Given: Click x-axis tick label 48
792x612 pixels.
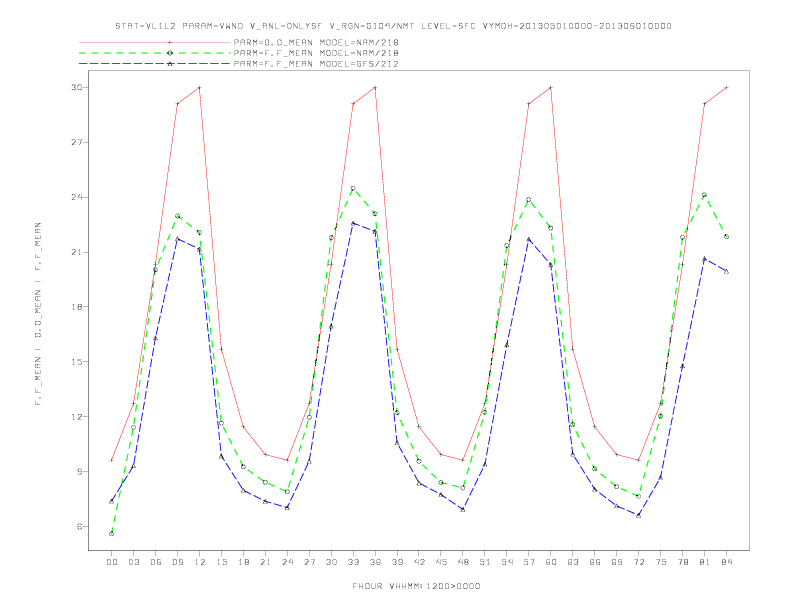Looking at the screenshot, I should click(x=463, y=562).
